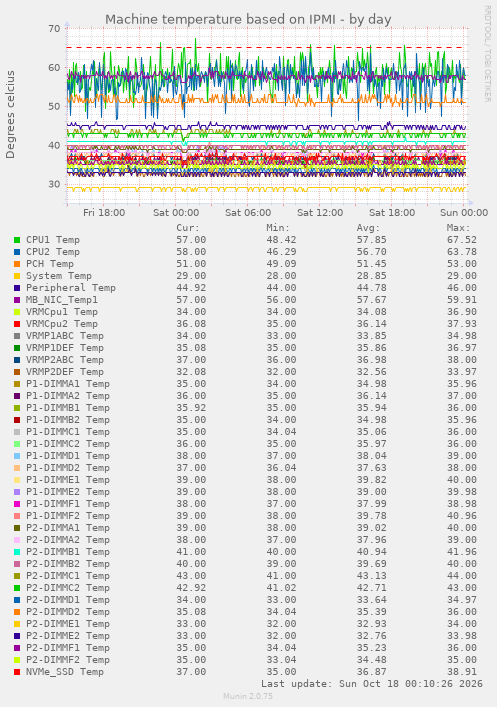Click the 'Munin 2.0.75' footer text
Viewport: 497px width, 707px height.
coord(248,696)
